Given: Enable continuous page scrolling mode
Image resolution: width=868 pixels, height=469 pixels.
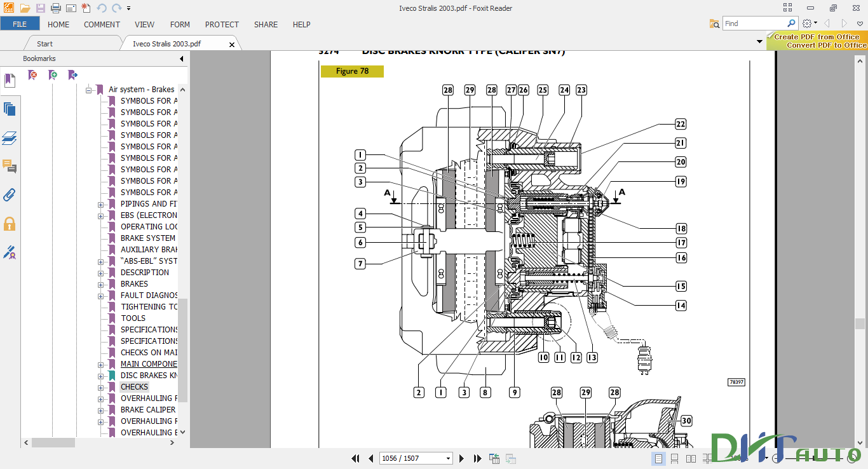Looking at the screenshot, I should coord(675,458).
